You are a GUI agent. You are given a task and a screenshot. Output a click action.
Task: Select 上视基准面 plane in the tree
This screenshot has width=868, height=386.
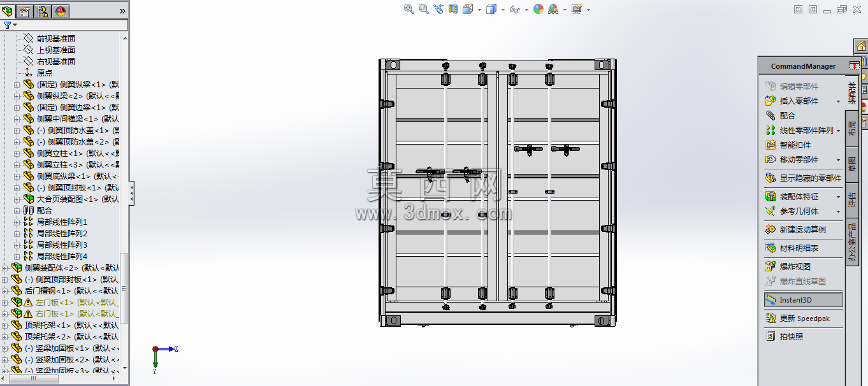[x=55, y=50]
